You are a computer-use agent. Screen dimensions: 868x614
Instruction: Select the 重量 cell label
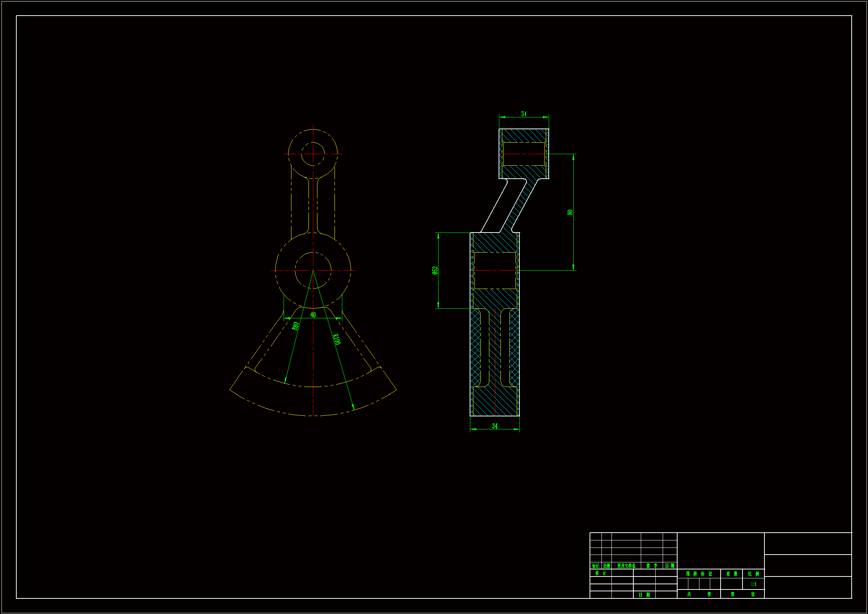(x=731, y=574)
